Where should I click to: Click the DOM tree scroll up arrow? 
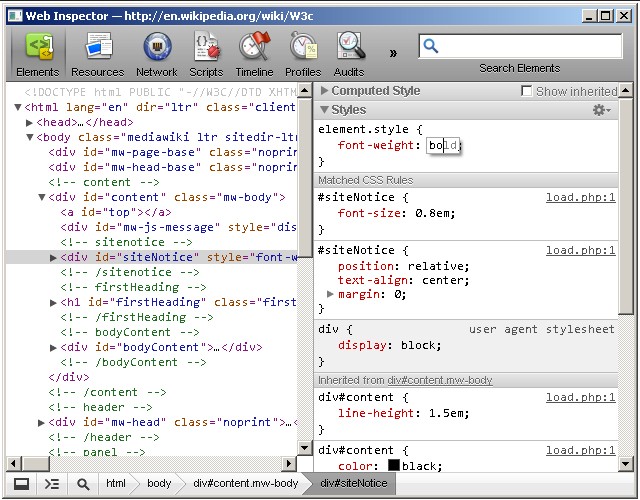tap(304, 90)
